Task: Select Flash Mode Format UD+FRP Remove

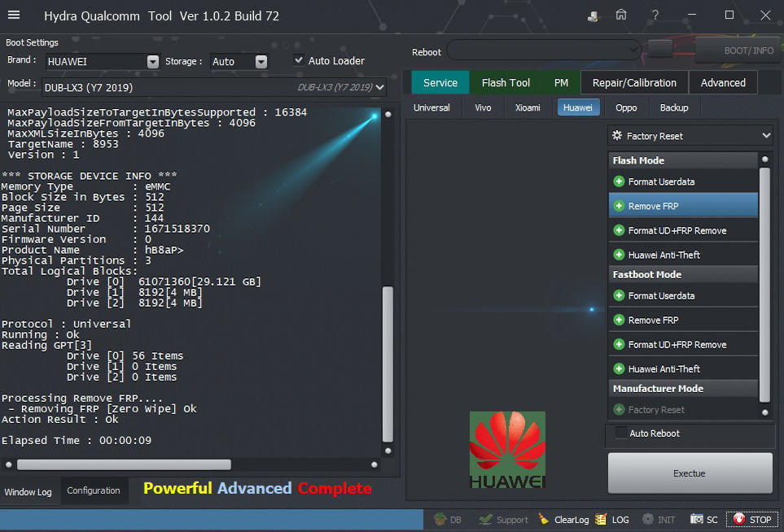Action: [683, 230]
